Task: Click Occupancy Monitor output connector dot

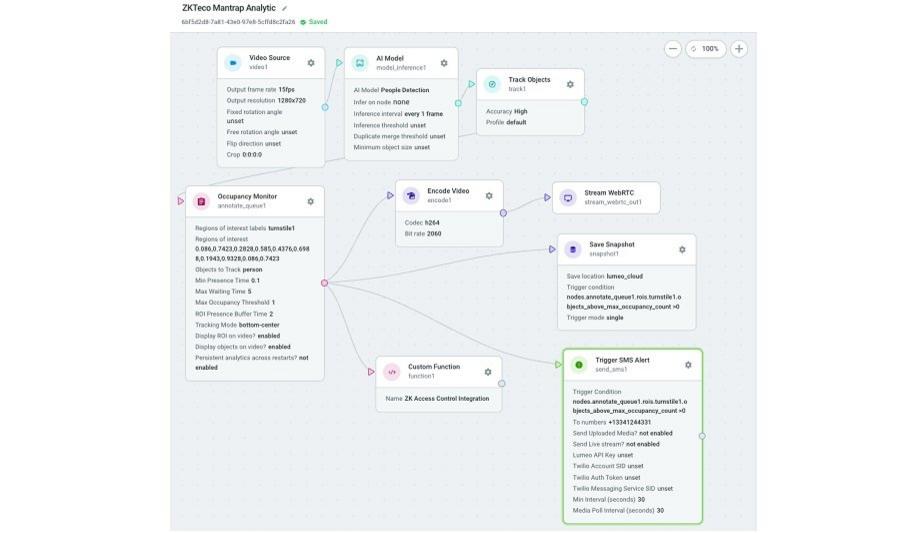Action: tap(324, 283)
